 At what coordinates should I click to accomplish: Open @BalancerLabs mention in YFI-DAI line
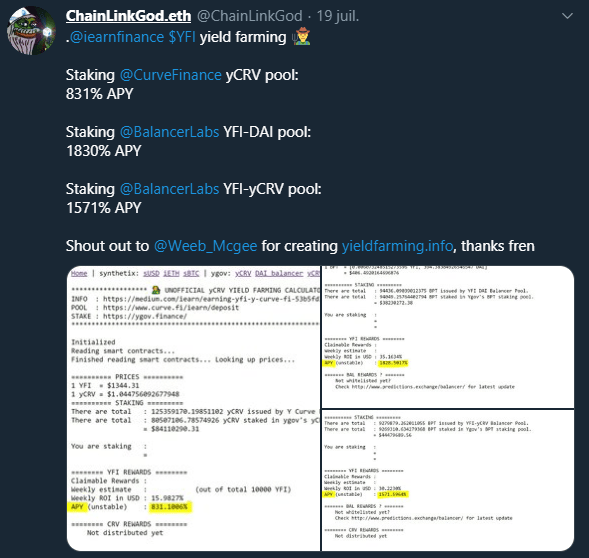(169, 132)
